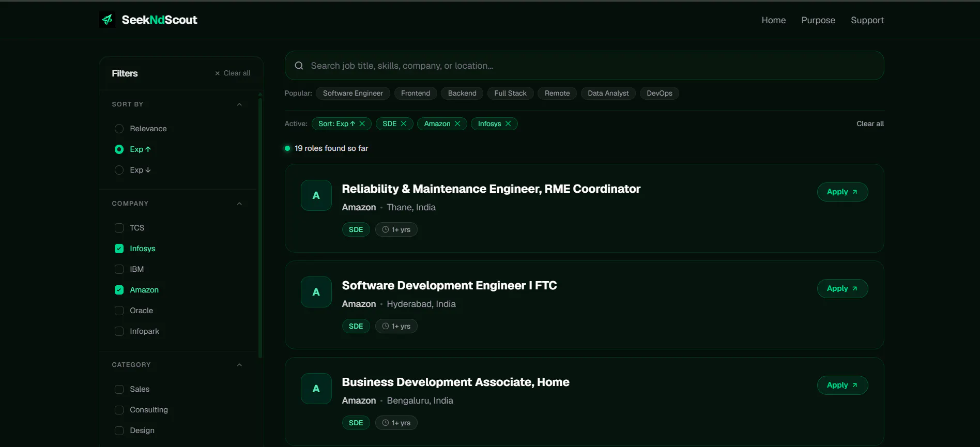Click the Amazon logo on Software Development Engineer card

316,292
